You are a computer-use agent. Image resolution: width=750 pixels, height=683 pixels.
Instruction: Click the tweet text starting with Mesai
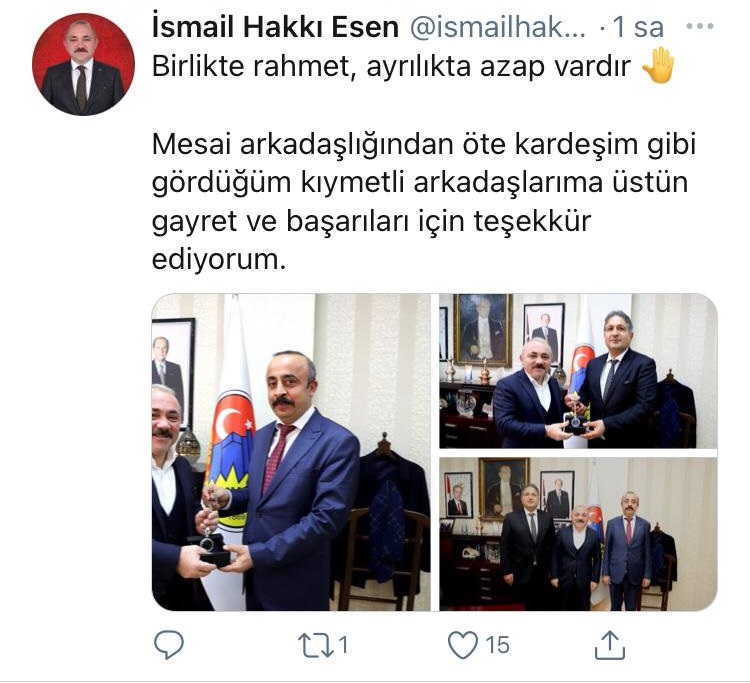(x=424, y=201)
